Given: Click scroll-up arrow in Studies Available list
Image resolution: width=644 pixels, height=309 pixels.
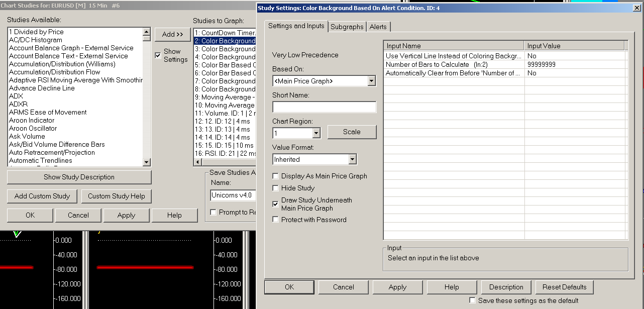Looking at the screenshot, I should [x=146, y=31].
